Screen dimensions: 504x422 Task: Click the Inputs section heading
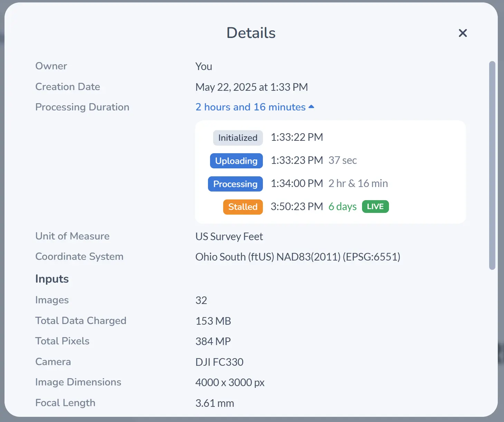[52, 279]
